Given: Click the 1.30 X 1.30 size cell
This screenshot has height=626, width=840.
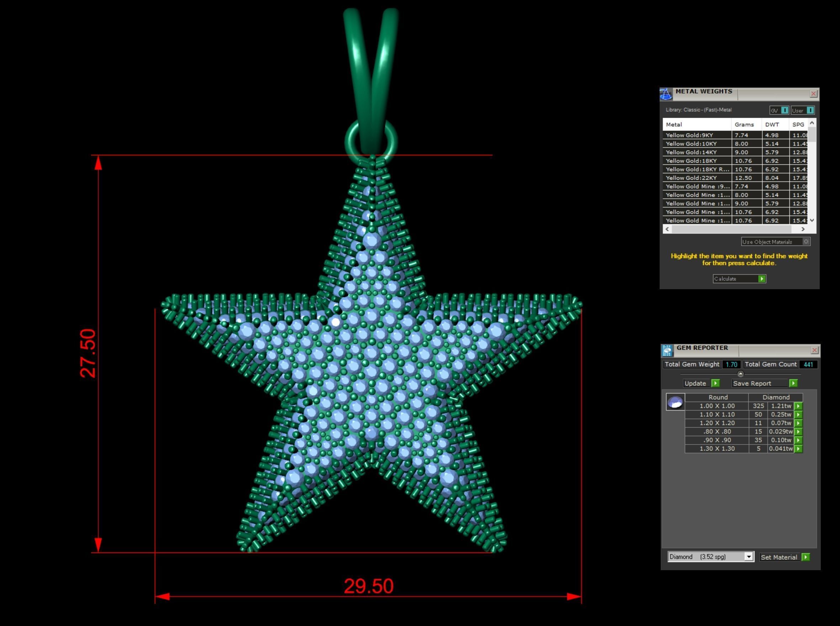Looking at the screenshot, I should click(x=717, y=449).
